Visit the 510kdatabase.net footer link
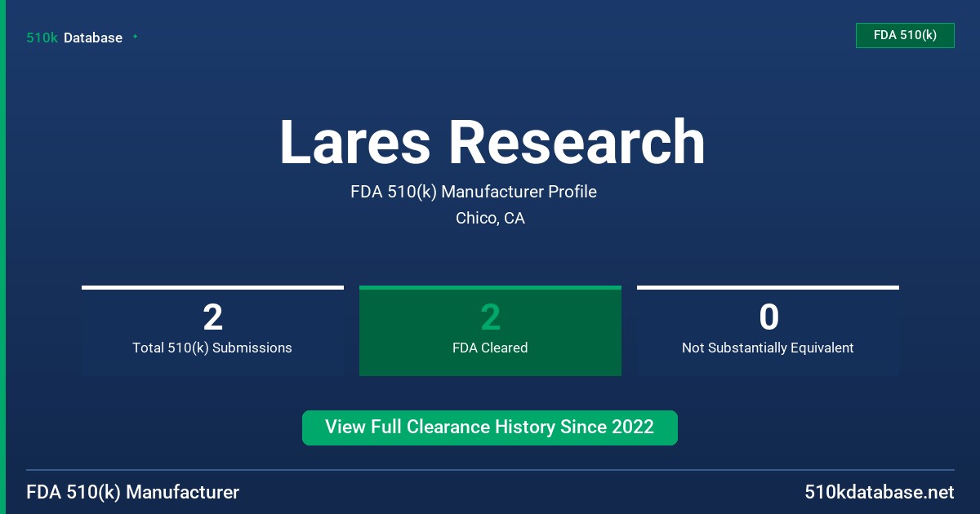The image size is (980, 514). click(x=879, y=493)
